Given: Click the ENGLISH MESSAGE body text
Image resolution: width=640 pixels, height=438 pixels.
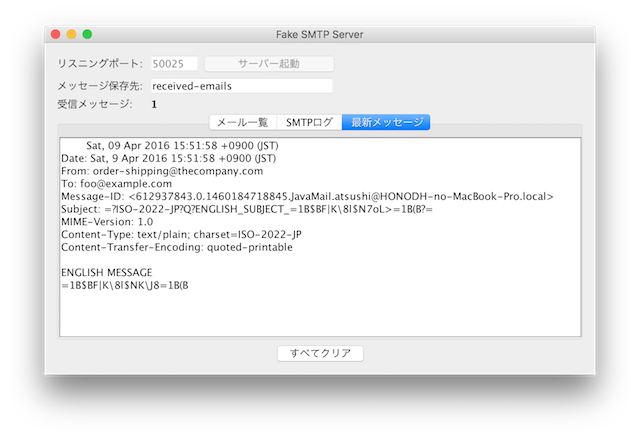Looking at the screenshot, I should (107, 272).
